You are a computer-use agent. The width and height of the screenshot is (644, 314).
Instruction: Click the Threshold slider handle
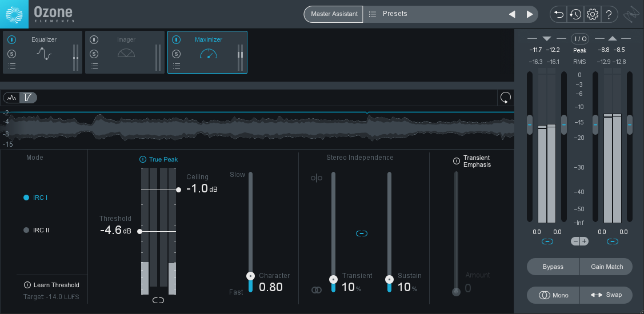(x=139, y=231)
